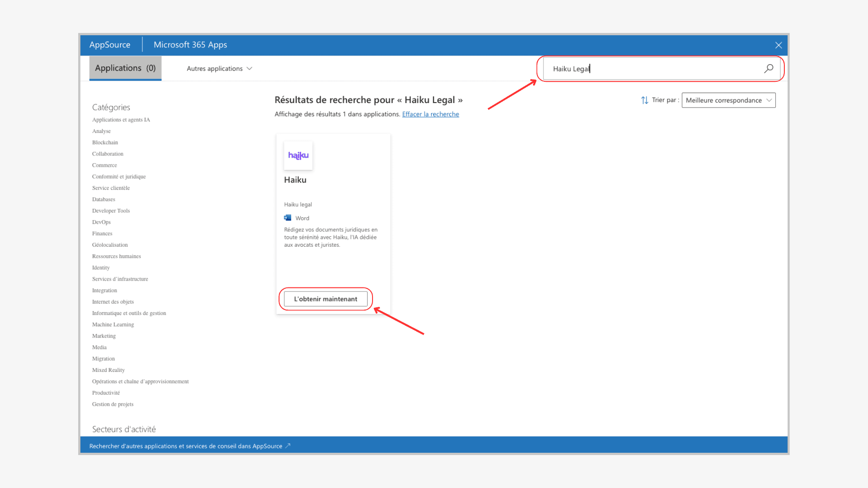
Task: Expand Autres applications dropdown
Action: click(x=219, y=69)
